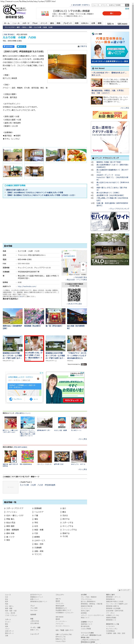Zoom in on the map with plus button
The width and height of the screenshot is (134, 644).
[x=83, y=265]
